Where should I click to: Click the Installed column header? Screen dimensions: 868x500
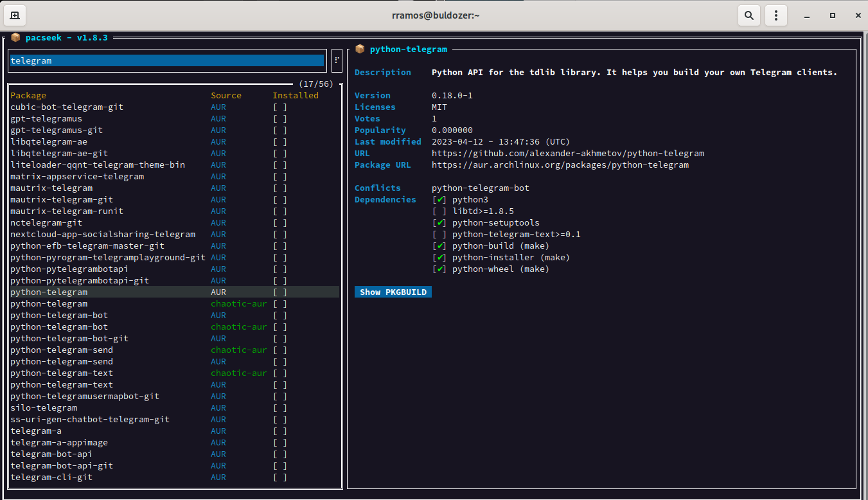click(296, 95)
